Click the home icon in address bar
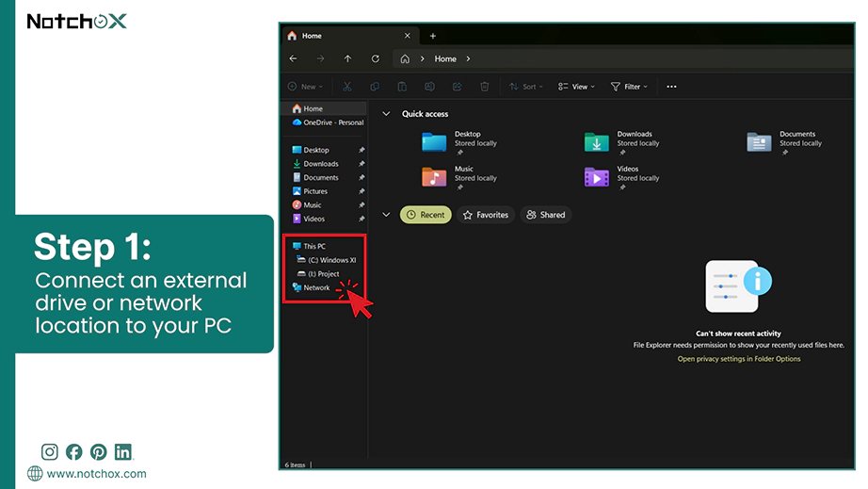 click(x=405, y=58)
